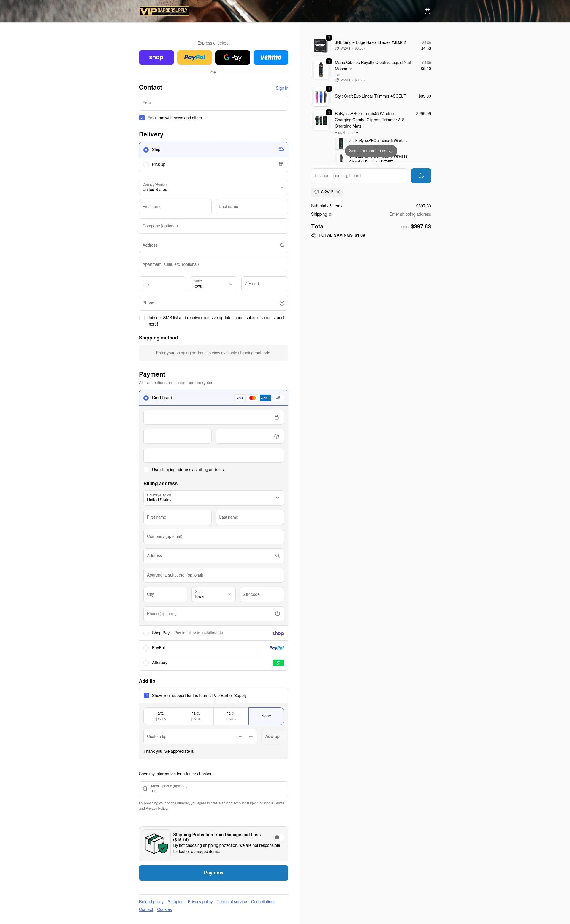The height and width of the screenshot is (924, 570).
Task: Click the shipping cost help icon
Action: pyautogui.click(x=331, y=214)
